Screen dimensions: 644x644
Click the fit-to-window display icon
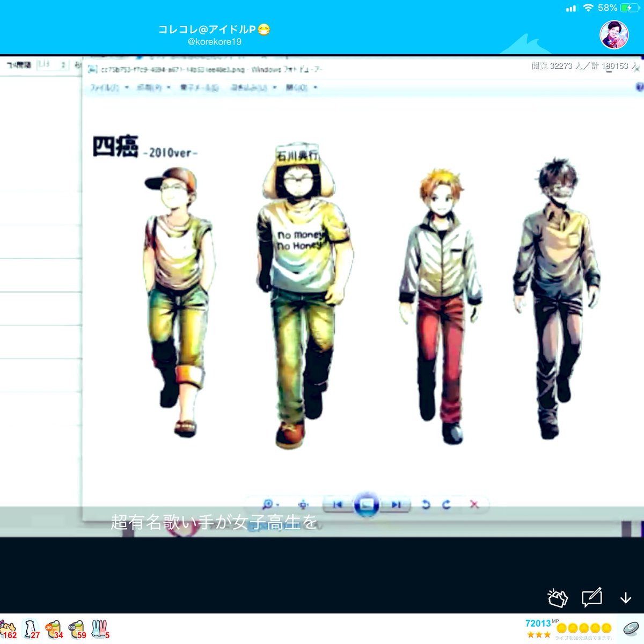tap(303, 504)
